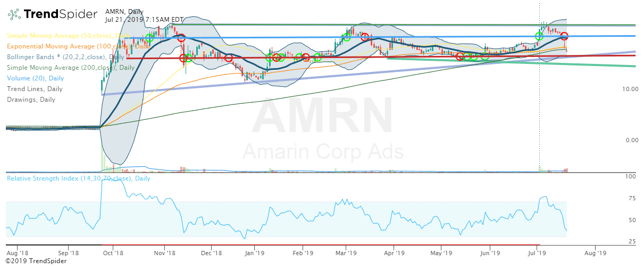Screen dimensions: 644x269
Task: Select the Drawings, Daily legend entry
Action: [31, 100]
